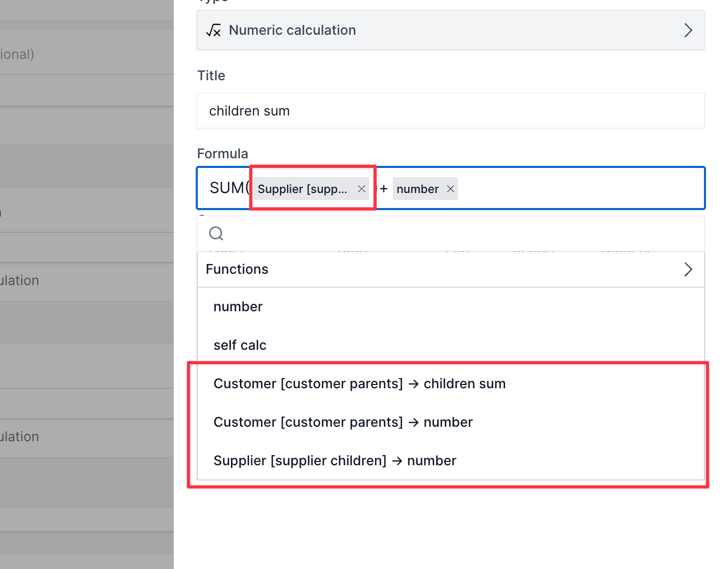The height and width of the screenshot is (569, 728).
Task: Place cursor on SUM( in the formula
Action: click(x=228, y=188)
